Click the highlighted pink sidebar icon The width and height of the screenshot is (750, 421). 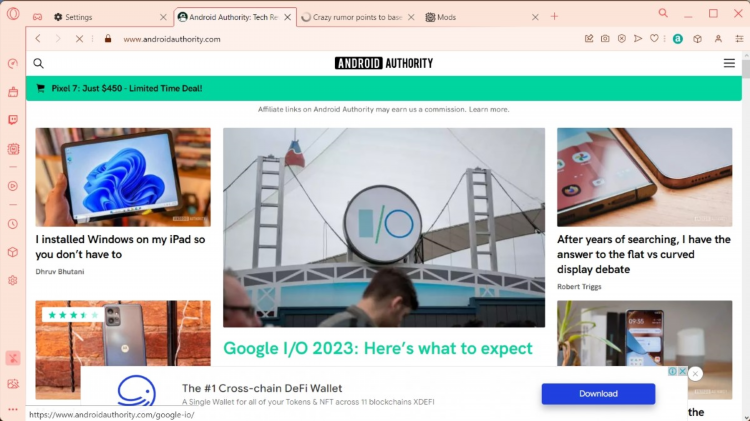[x=13, y=358]
